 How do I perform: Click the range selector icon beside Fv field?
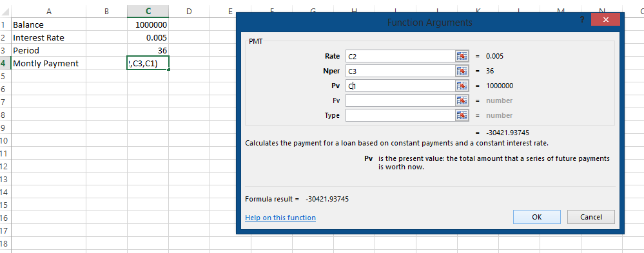click(462, 100)
